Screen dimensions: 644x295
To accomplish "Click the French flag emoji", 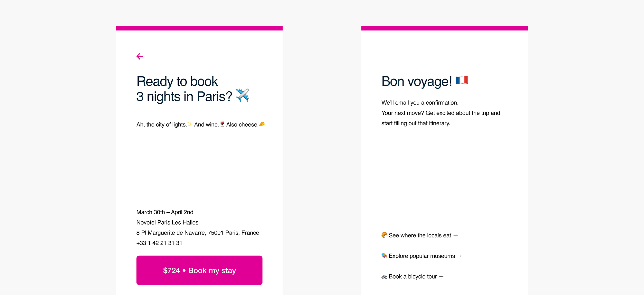I will click(462, 80).
